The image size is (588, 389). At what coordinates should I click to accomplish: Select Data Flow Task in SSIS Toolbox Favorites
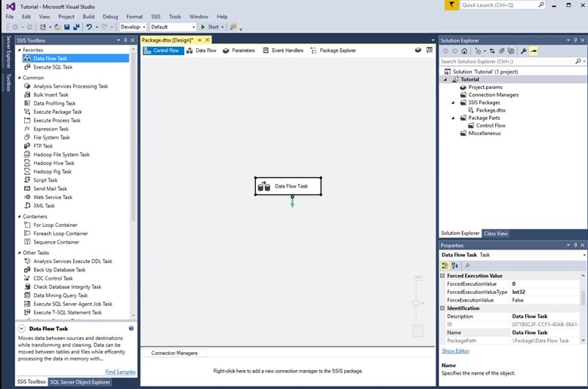pyautogui.click(x=75, y=58)
